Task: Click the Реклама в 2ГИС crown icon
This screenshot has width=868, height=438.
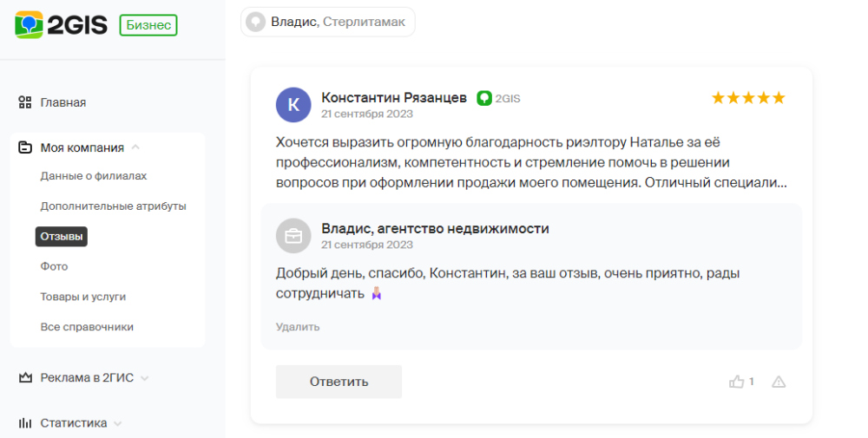Action: click(x=25, y=377)
